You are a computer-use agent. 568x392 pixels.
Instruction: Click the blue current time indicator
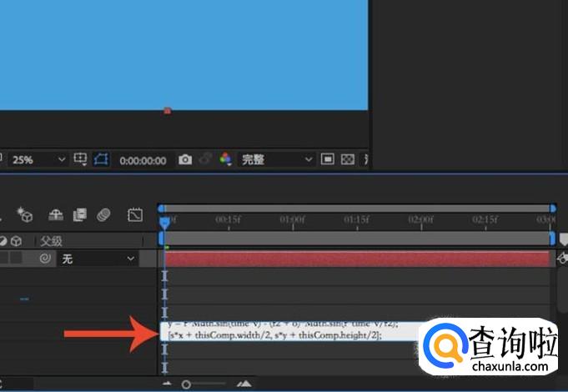point(164,222)
